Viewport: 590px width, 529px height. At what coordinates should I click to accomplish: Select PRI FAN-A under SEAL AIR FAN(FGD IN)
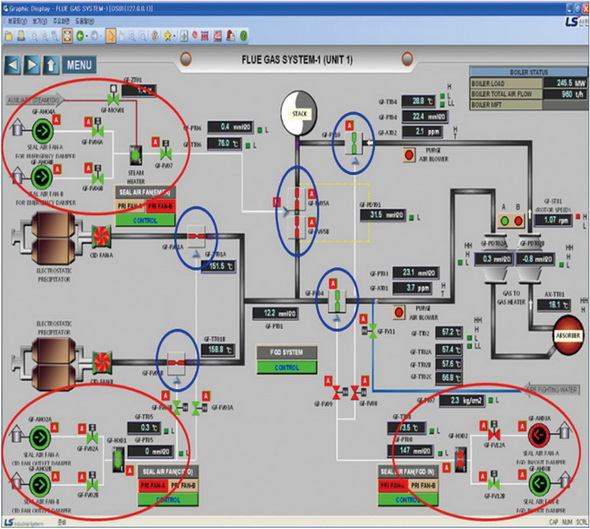click(393, 485)
